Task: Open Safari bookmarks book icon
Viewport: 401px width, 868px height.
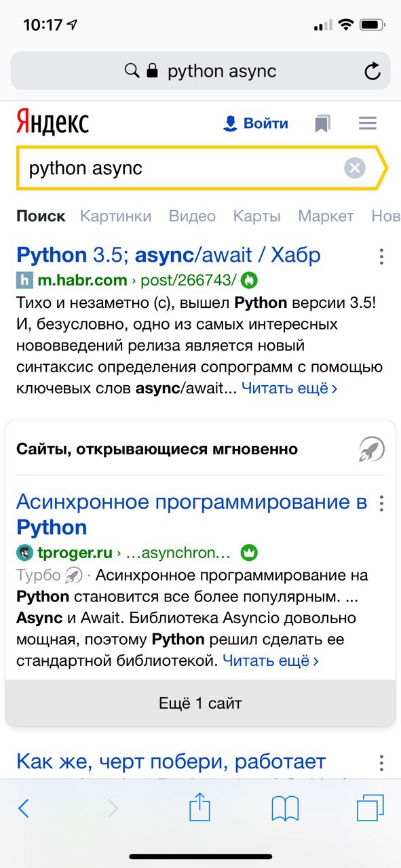Action: 285,808
